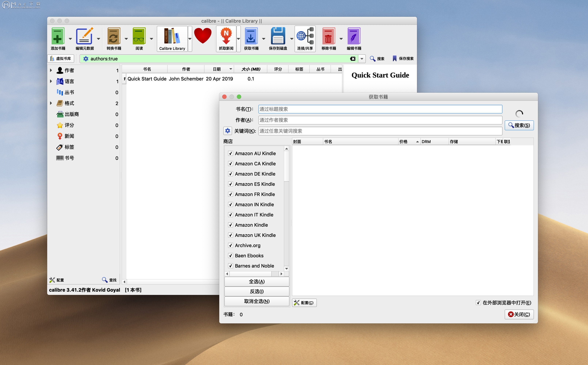Click the 取消全选(N) button

click(x=257, y=301)
